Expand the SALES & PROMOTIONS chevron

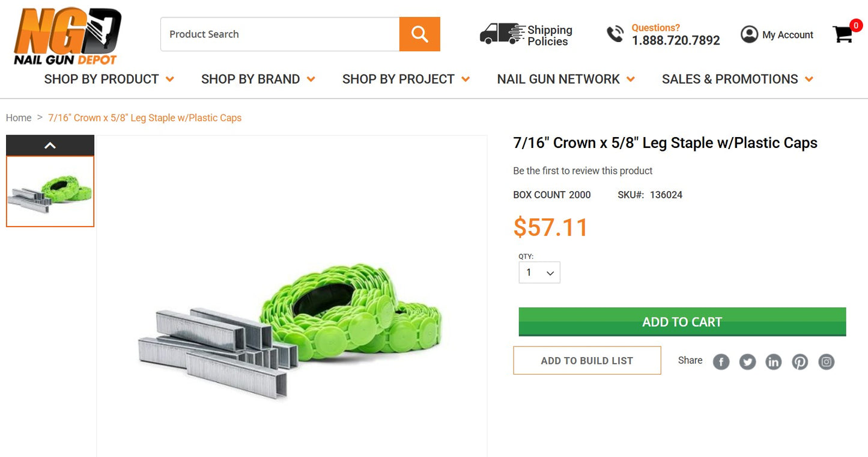pos(810,79)
